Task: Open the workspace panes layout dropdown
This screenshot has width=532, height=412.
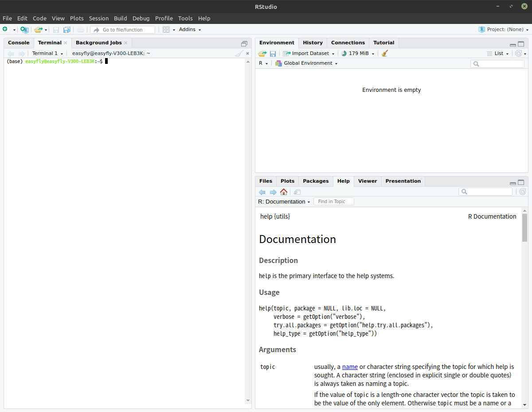Action: click(x=169, y=30)
